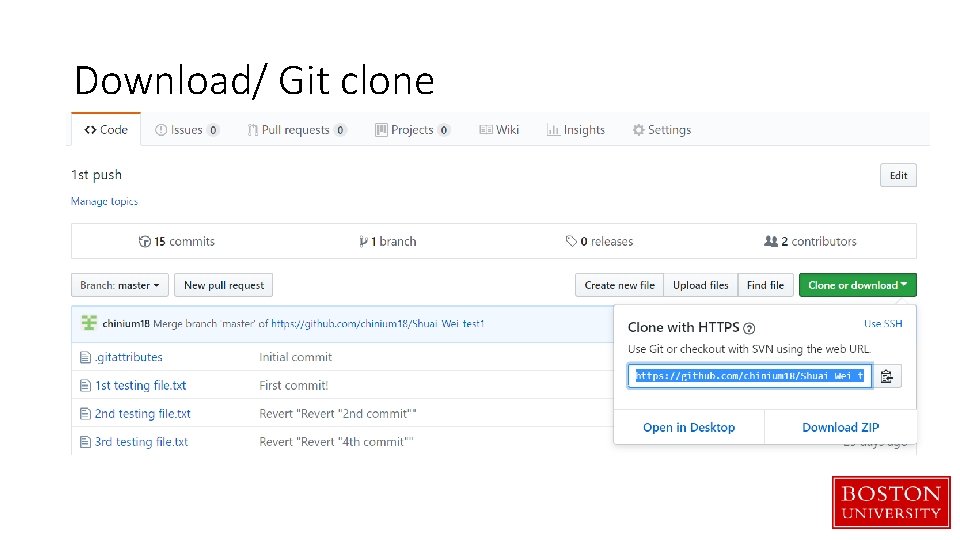Click the chinium18 avatar icon
Image resolution: width=960 pixels, height=540 pixels.
(x=89, y=323)
